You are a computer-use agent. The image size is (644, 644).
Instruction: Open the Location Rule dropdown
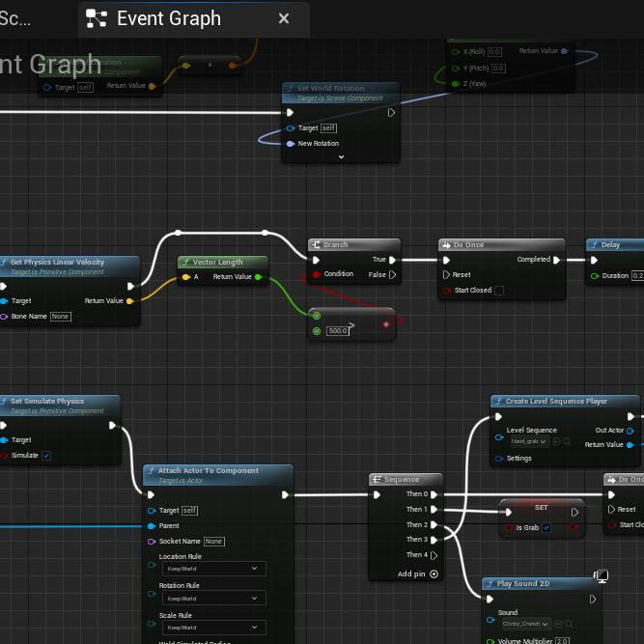214,569
